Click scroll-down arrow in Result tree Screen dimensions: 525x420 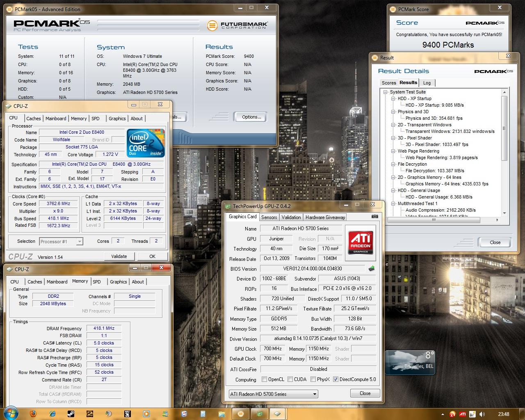pos(504,213)
